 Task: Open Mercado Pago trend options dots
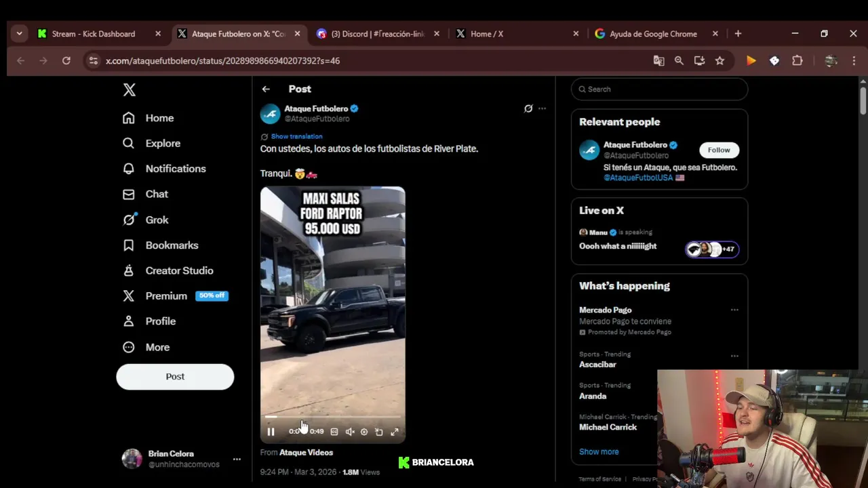(x=734, y=310)
